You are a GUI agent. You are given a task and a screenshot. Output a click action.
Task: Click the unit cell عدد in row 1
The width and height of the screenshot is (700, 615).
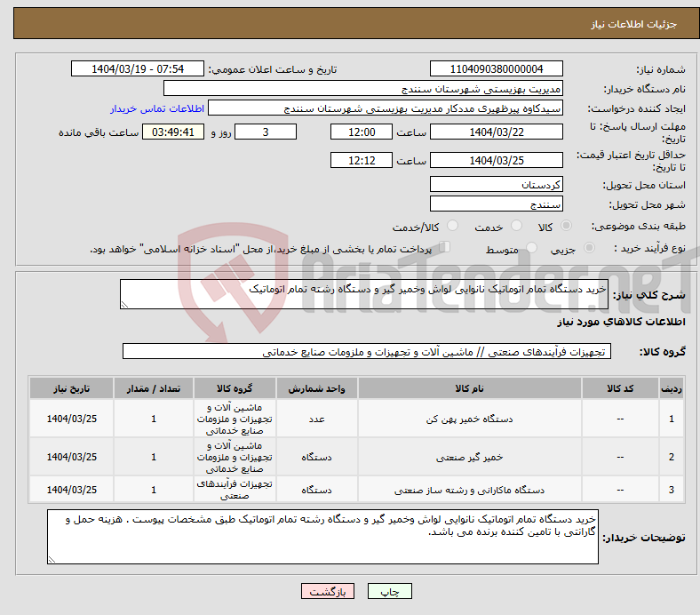[316, 419]
